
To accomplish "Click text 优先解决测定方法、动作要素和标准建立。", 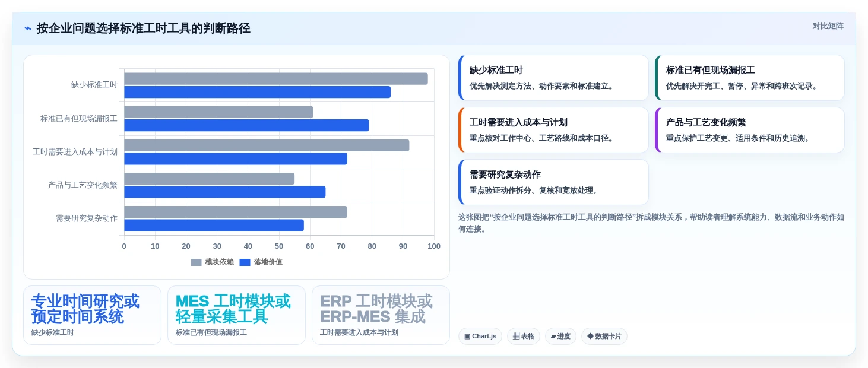I will (543, 86).
